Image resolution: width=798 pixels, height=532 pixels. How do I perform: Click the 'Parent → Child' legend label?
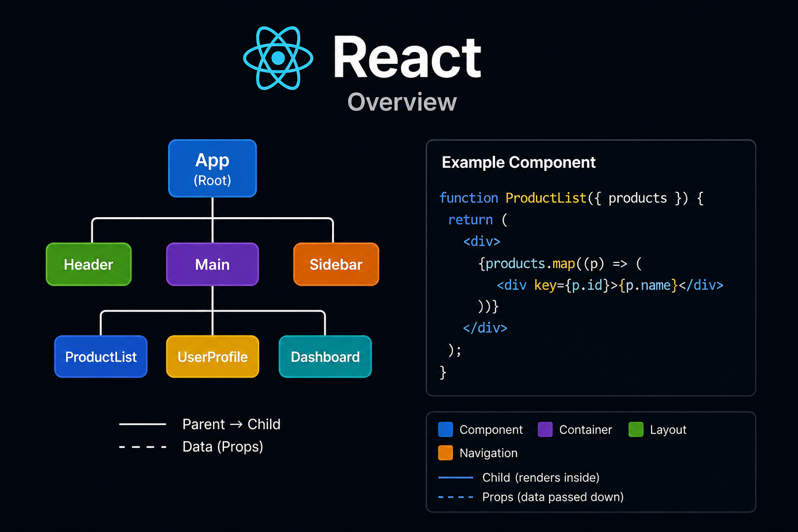click(232, 424)
